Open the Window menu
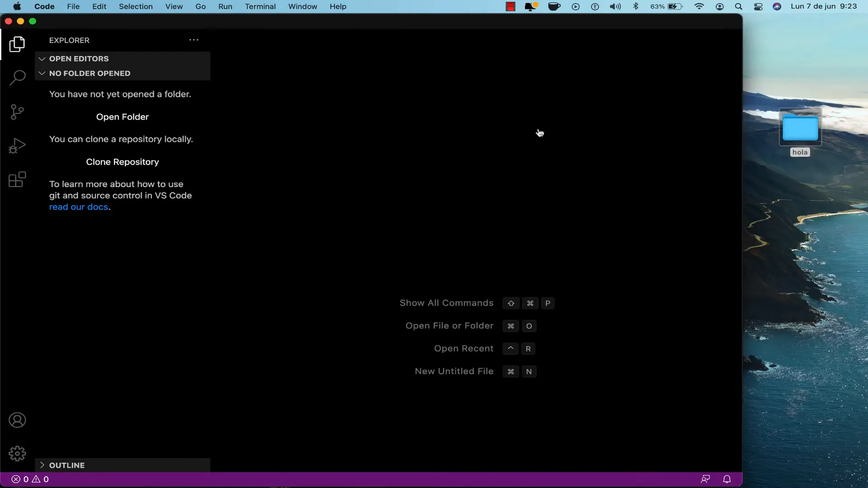 pos(303,7)
